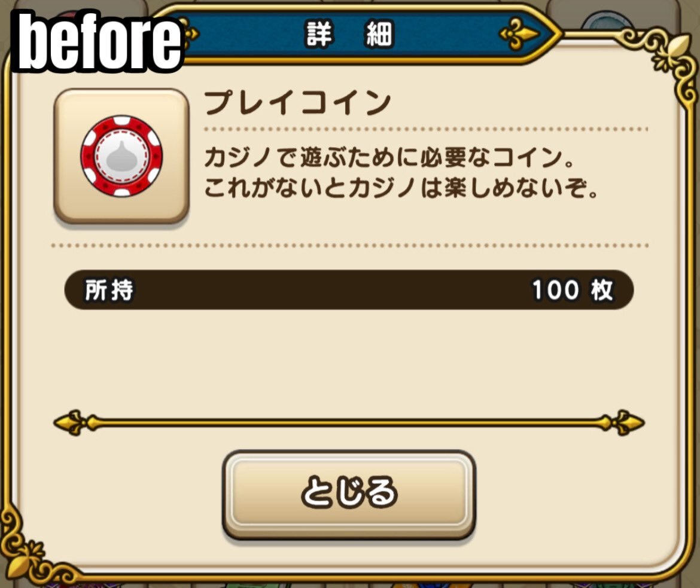Screen dimensions: 700x588
Task: Tap the gold fleur-de-lis right of 詳細
Action: (519, 34)
